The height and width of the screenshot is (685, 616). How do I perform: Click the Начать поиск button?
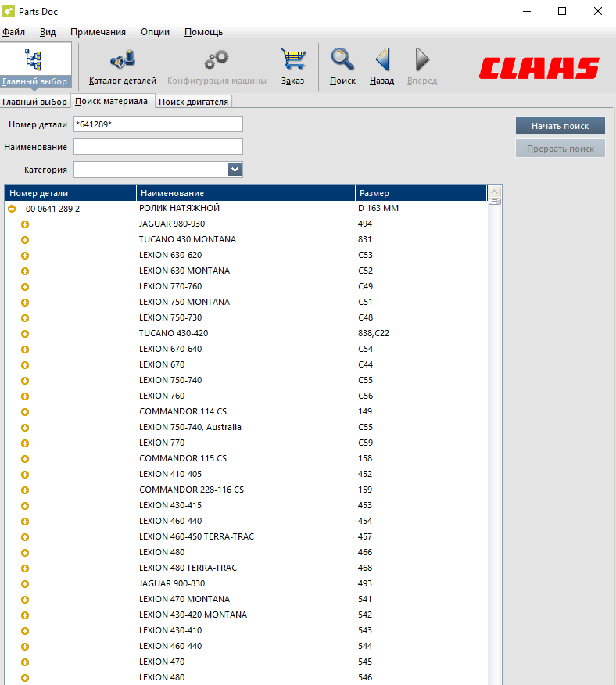point(560,126)
